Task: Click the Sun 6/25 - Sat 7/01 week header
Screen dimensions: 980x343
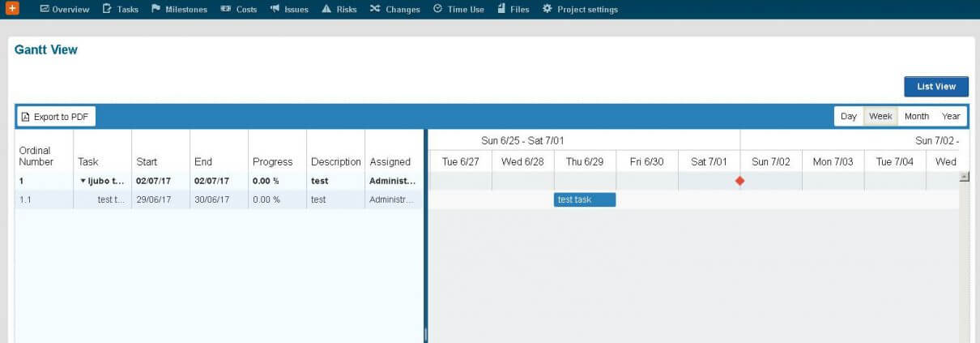Action: coord(522,140)
